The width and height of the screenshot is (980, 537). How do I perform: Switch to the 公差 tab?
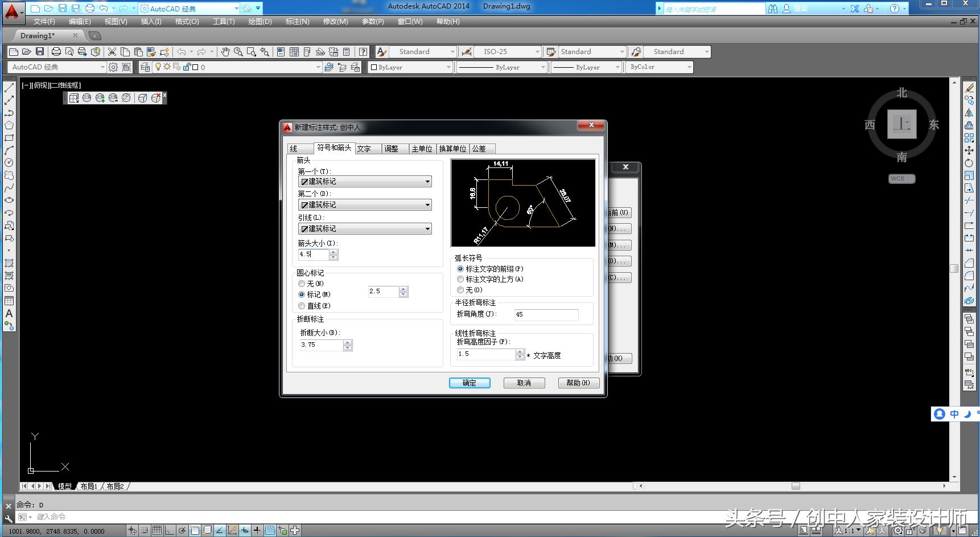tap(481, 149)
